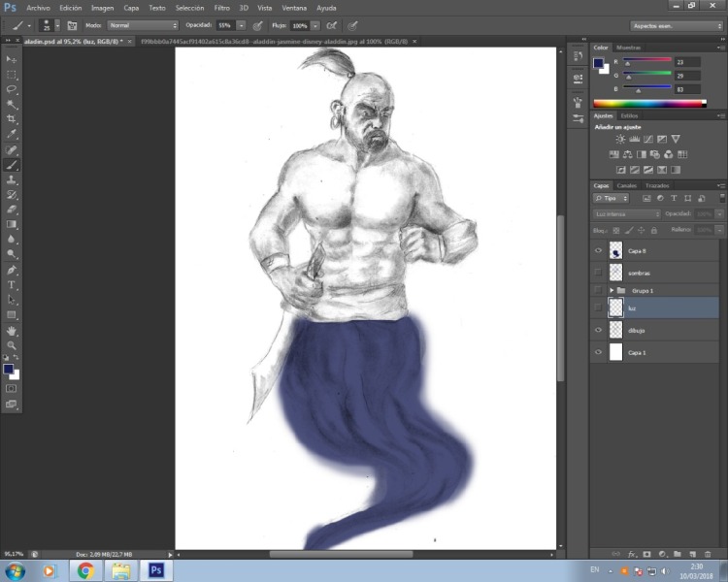The image size is (728, 582).
Task: Open the Archivo menu
Action: coord(38,8)
